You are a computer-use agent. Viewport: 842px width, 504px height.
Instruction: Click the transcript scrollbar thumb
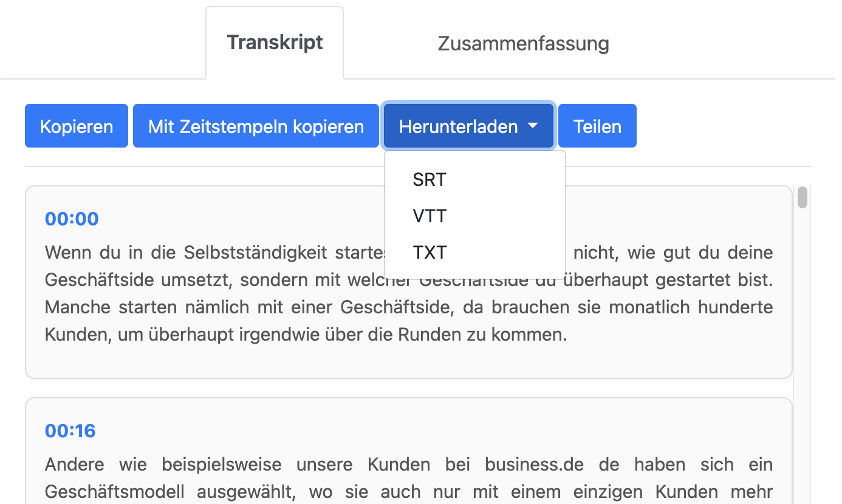pos(803,198)
